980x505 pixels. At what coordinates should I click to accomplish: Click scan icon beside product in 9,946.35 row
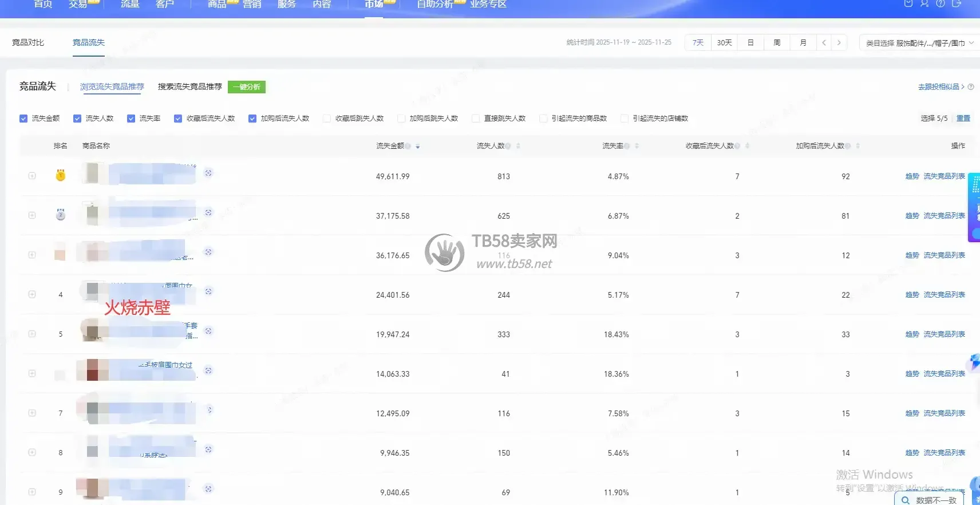(208, 449)
